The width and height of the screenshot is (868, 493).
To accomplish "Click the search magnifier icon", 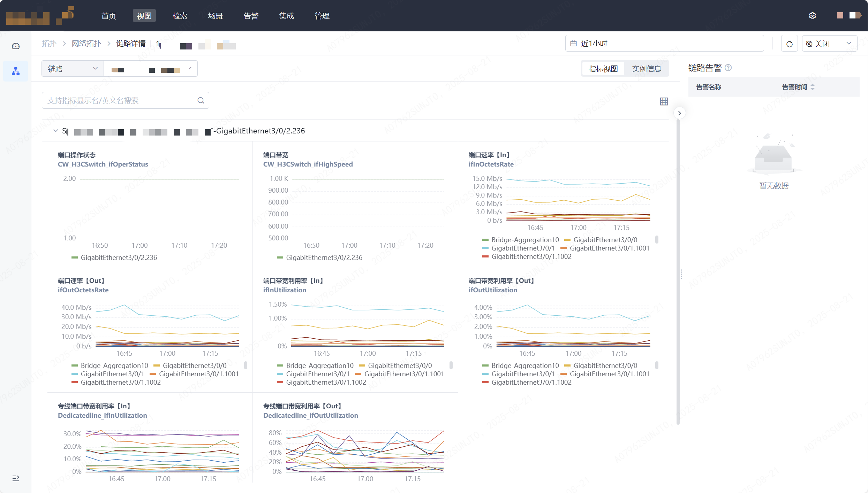I will coord(201,101).
